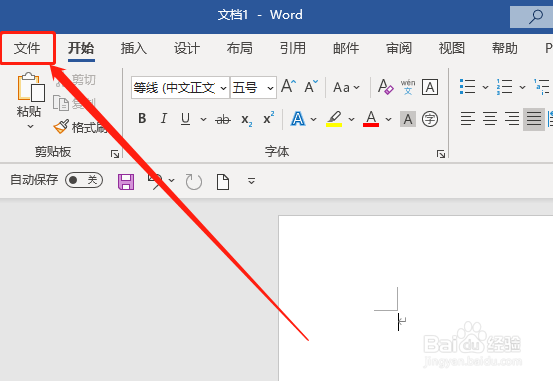This screenshot has width=553, height=381.
Task: Click inside the blank document page
Action: coord(415,298)
